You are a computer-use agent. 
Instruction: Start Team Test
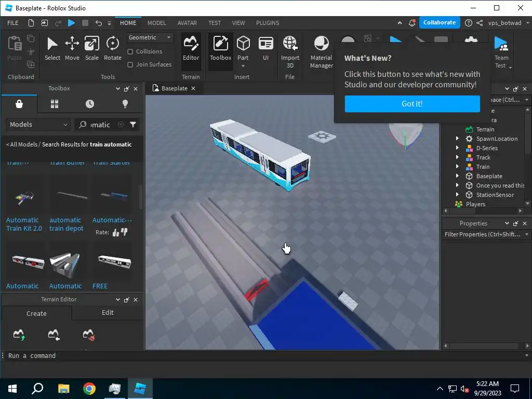(x=501, y=52)
